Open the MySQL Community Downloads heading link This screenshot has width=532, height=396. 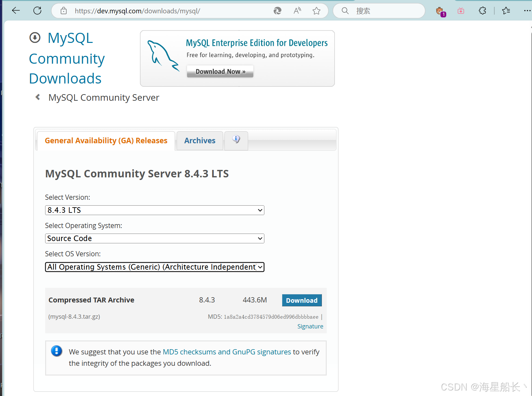(x=67, y=58)
